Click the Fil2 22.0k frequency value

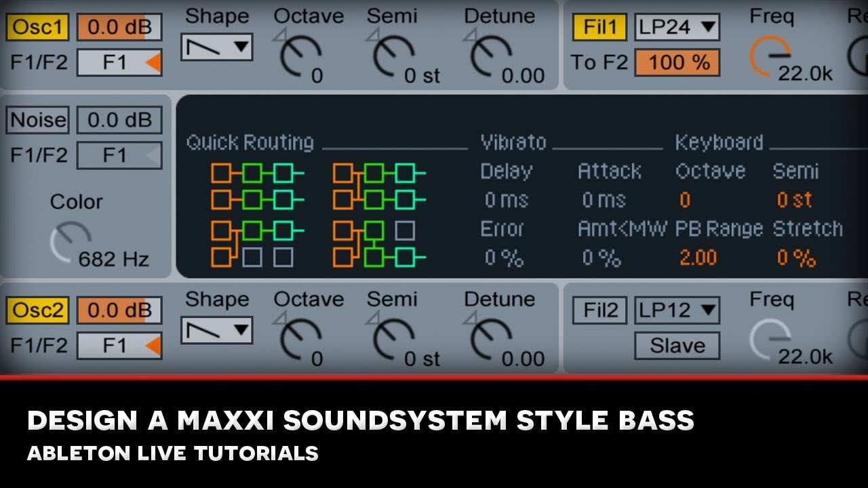tap(805, 357)
